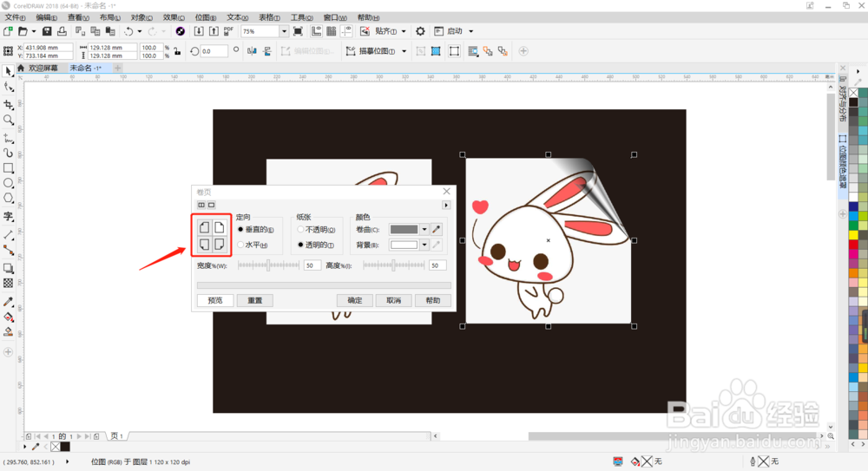This screenshot has width=868, height=471.
Task: Click the 宽度 width slider
Action: tap(268, 265)
